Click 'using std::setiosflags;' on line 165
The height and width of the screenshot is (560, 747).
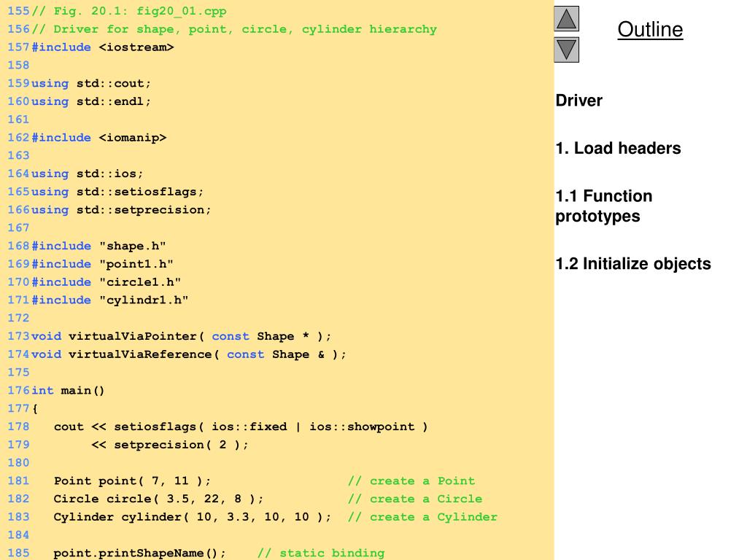click(x=117, y=192)
